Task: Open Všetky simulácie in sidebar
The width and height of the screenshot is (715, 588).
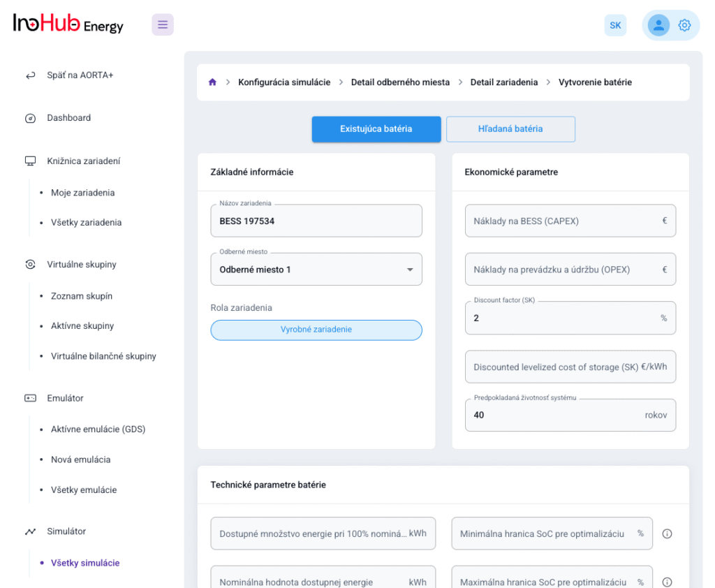Action: coord(85,563)
